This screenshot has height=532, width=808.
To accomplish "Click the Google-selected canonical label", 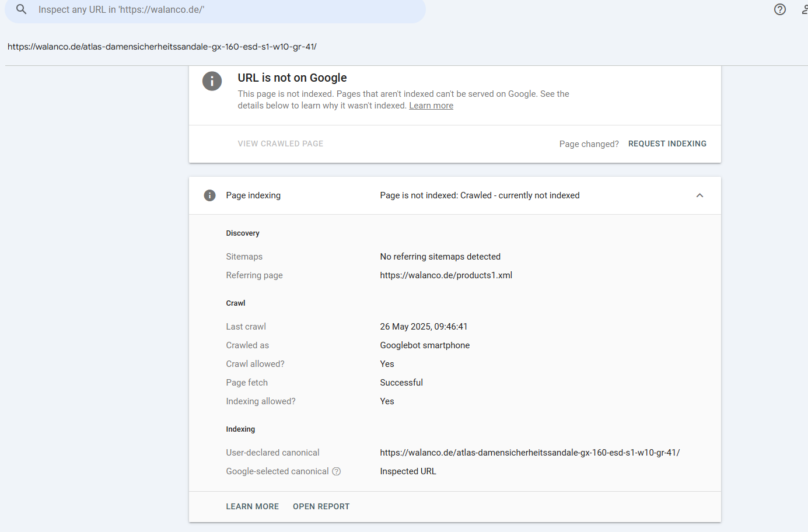I will [x=278, y=471].
